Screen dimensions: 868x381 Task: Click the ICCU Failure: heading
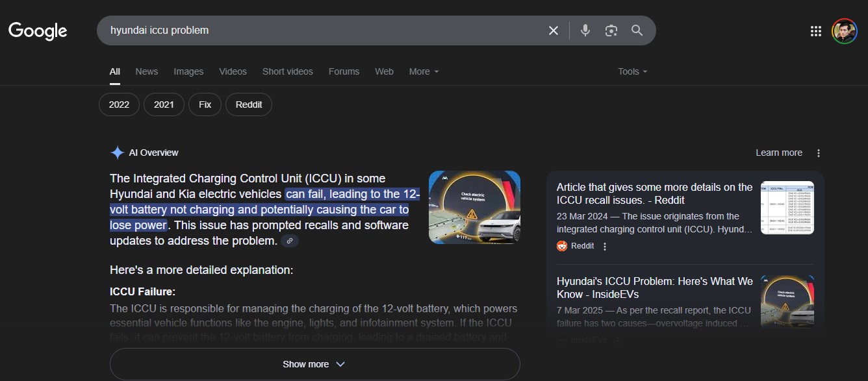pos(142,291)
